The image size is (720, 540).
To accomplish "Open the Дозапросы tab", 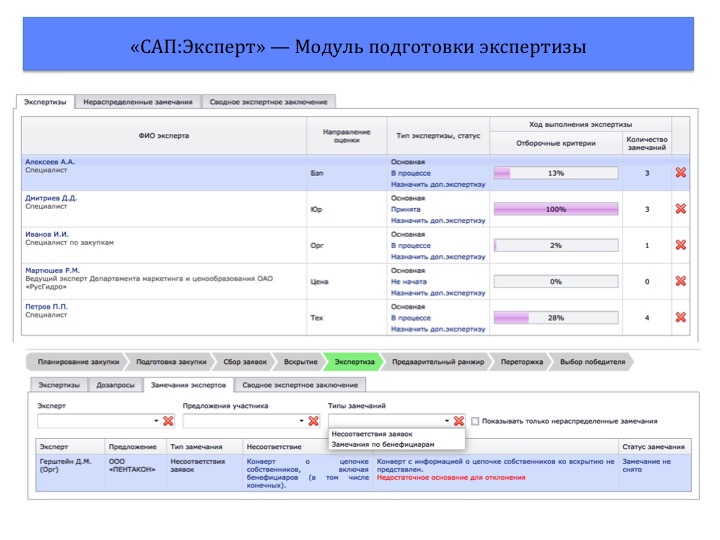I will pos(115,385).
